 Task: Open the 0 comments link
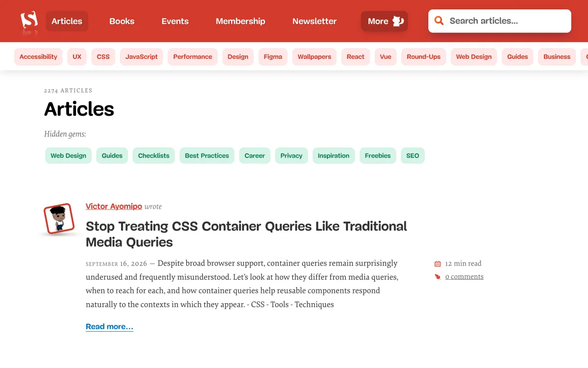click(x=465, y=277)
